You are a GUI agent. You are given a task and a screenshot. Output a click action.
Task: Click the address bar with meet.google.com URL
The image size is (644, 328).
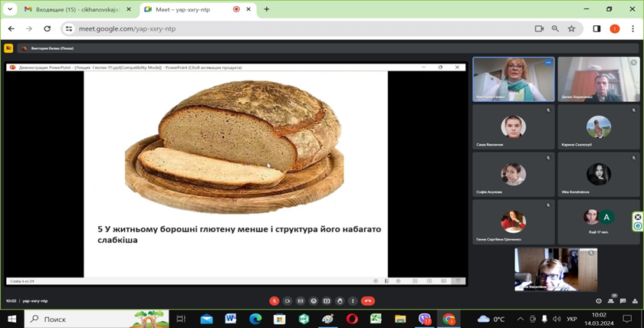291,28
